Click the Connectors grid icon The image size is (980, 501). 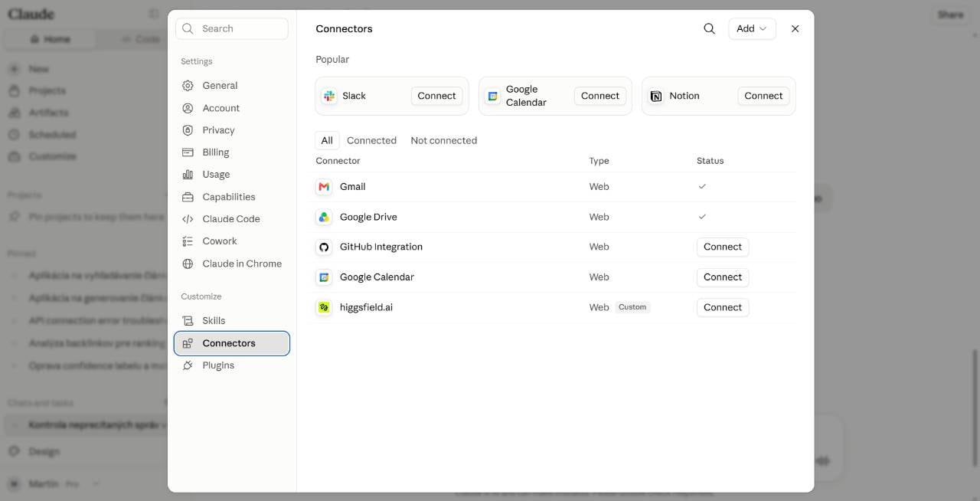(188, 343)
